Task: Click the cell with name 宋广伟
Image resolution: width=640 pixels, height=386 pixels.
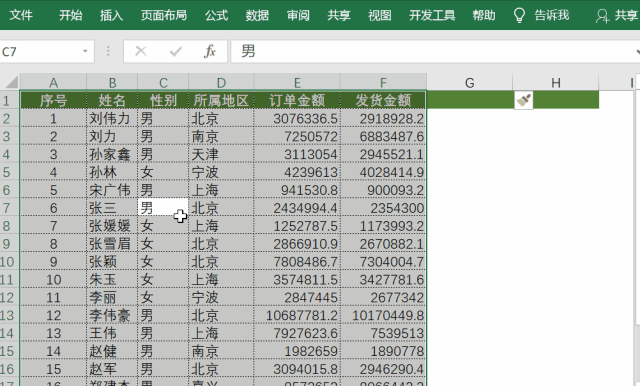Action: tap(112, 190)
